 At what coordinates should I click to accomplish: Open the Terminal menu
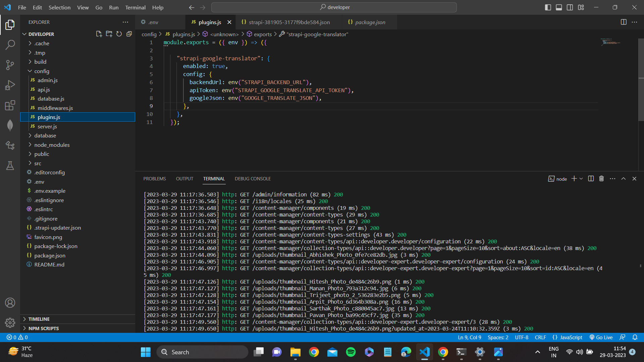click(x=135, y=7)
